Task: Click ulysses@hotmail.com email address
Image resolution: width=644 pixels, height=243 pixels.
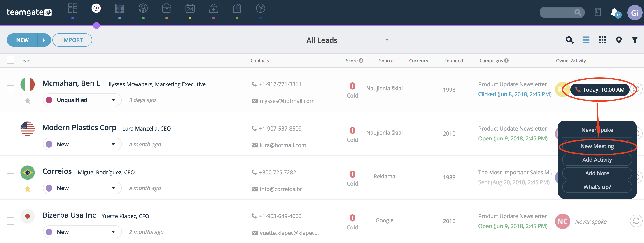Action: (287, 101)
